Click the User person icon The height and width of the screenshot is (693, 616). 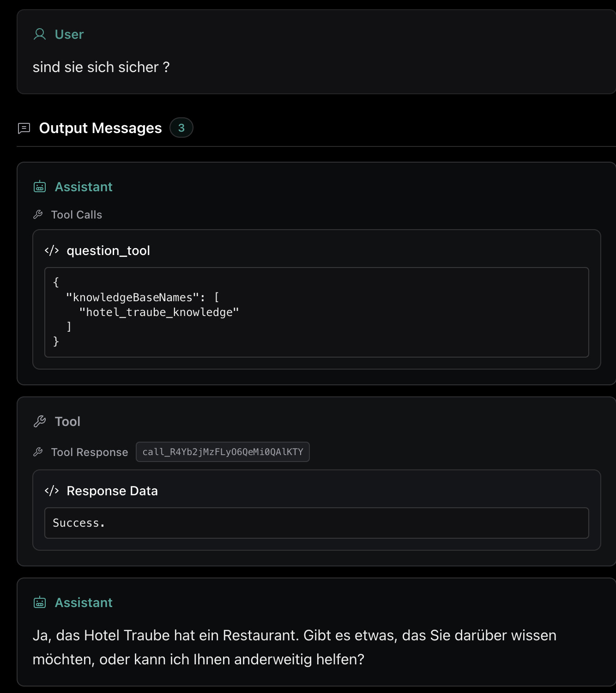click(x=40, y=34)
